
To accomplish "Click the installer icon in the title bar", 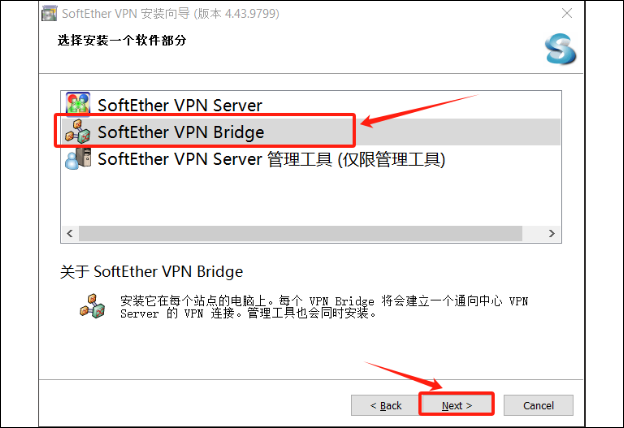I will point(49,13).
